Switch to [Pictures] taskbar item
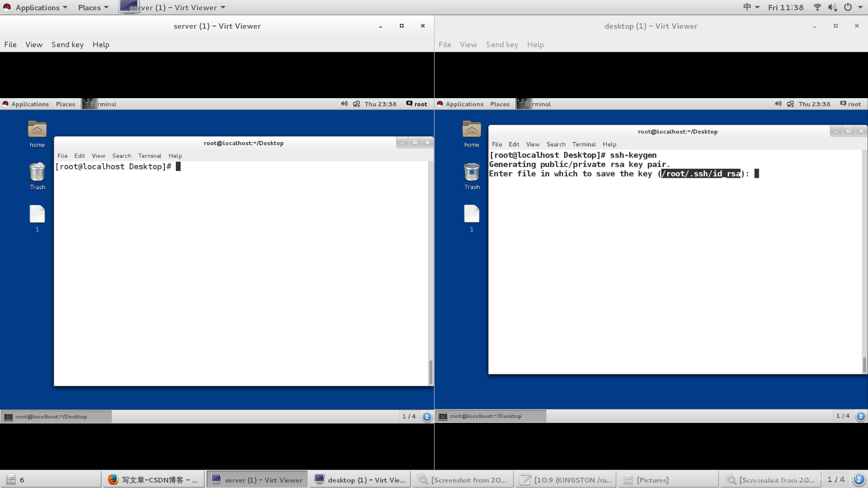Viewport: 868px width, 488px height. [668, 480]
